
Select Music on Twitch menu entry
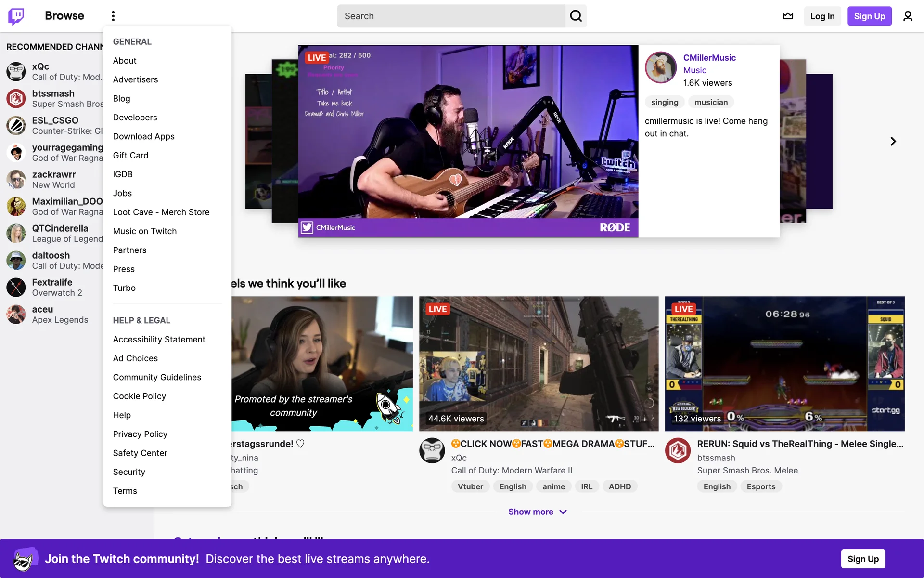(144, 231)
